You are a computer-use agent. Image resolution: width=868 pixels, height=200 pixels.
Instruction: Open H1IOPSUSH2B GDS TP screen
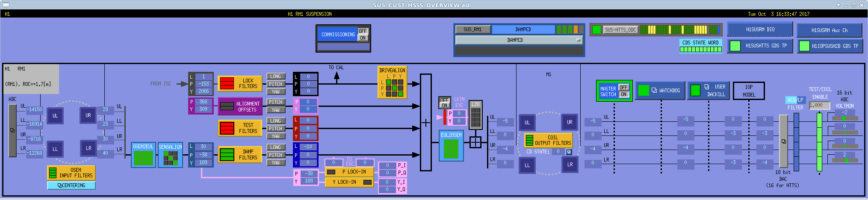[x=830, y=46]
